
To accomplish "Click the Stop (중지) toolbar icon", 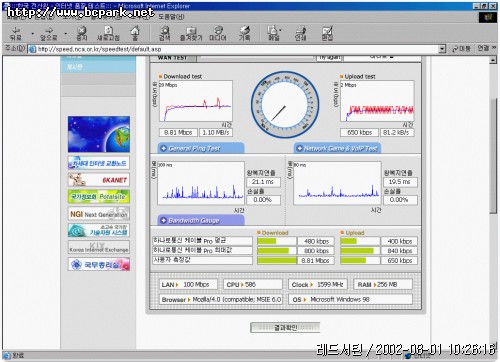I will pyautogui.click(x=82, y=33).
